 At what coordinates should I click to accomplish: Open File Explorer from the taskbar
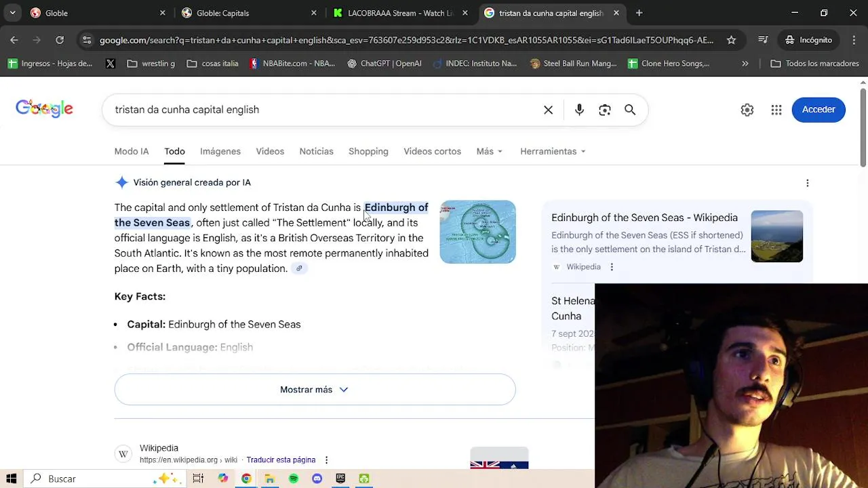click(269, 479)
